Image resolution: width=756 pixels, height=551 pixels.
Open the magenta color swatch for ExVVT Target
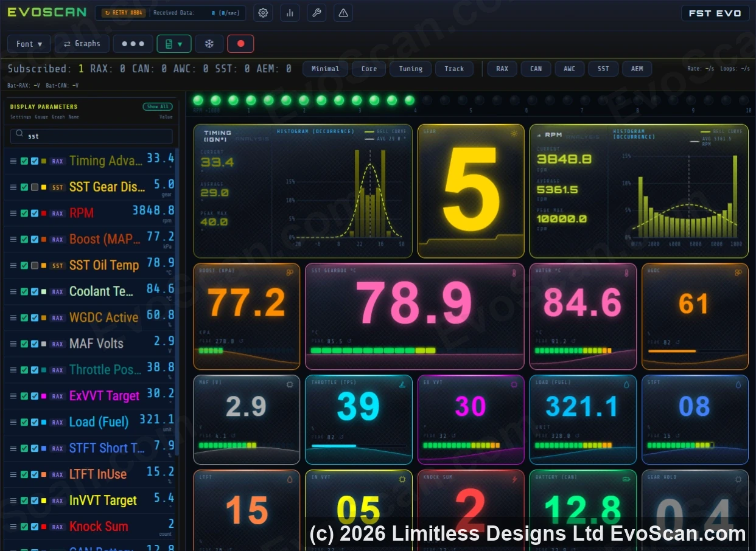click(44, 397)
